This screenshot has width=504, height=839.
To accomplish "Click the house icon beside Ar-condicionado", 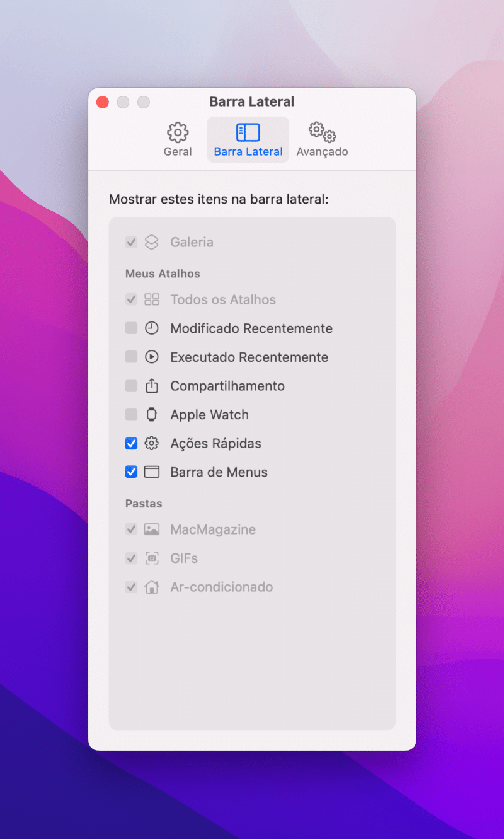I will point(151,587).
